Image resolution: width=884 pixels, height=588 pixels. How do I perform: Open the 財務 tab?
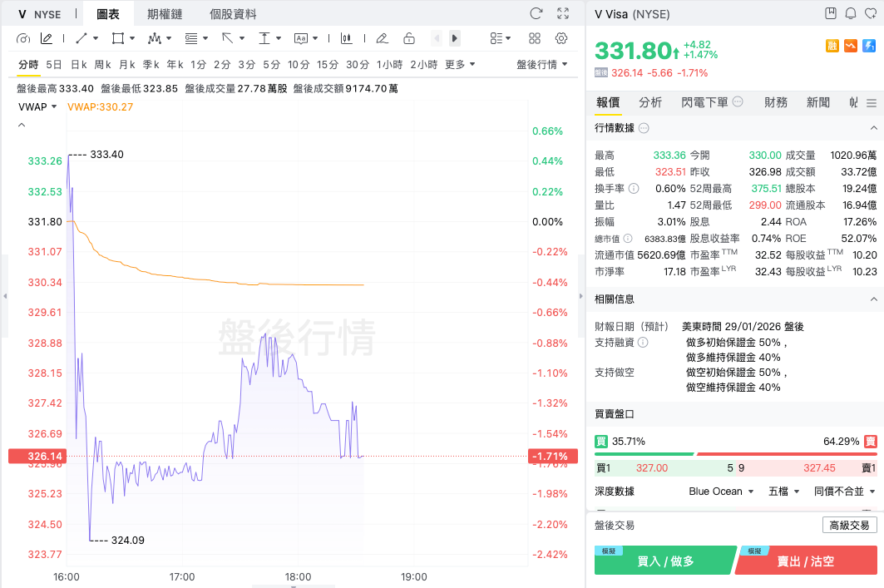775,102
